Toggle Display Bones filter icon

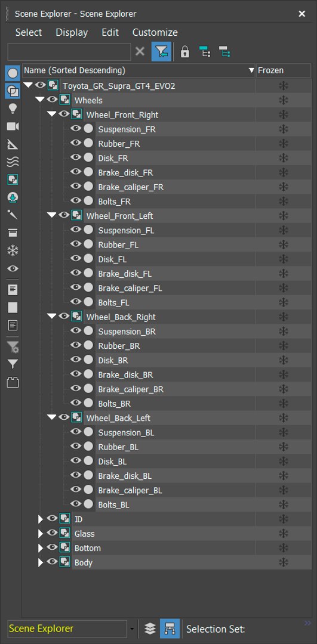[x=13, y=215]
